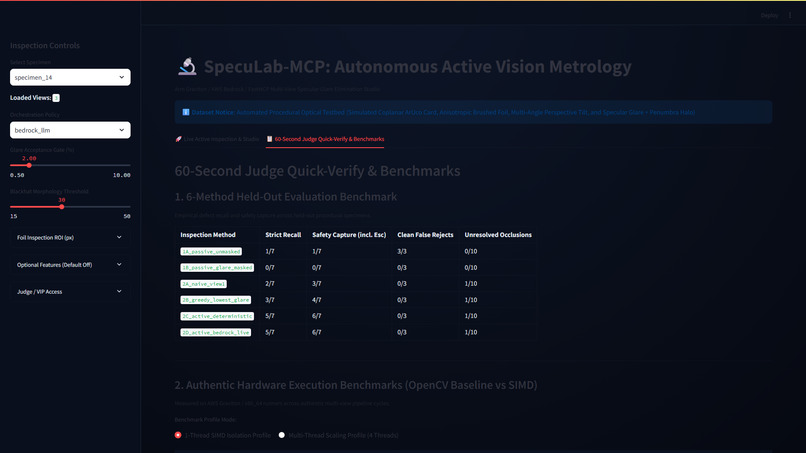Viewport: 806px width, 453px height.
Task: Click the Inspection Method column header
Action: [208, 234]
